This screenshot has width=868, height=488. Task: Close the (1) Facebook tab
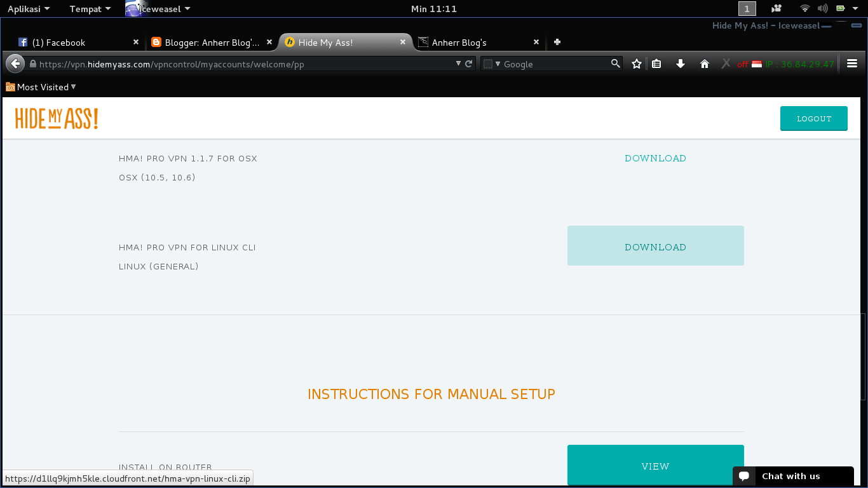135,42
